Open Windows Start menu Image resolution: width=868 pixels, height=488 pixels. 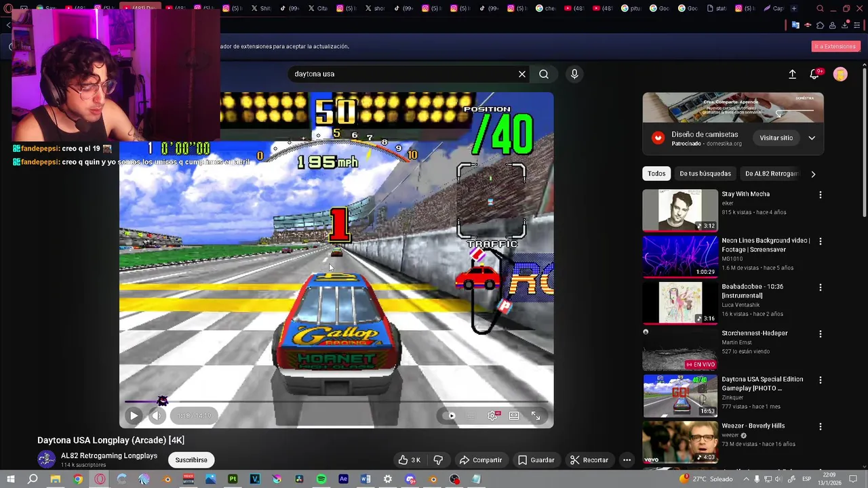(11, 479)
